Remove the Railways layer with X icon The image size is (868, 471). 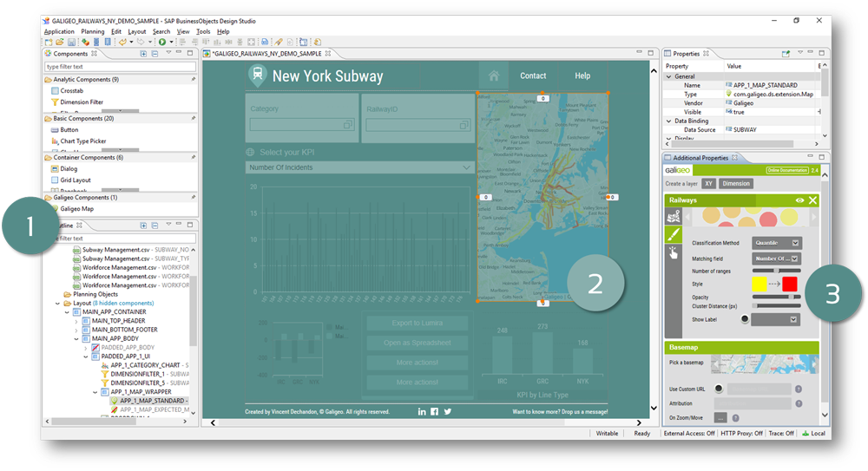pyautogui.click(x=812, y=200)
